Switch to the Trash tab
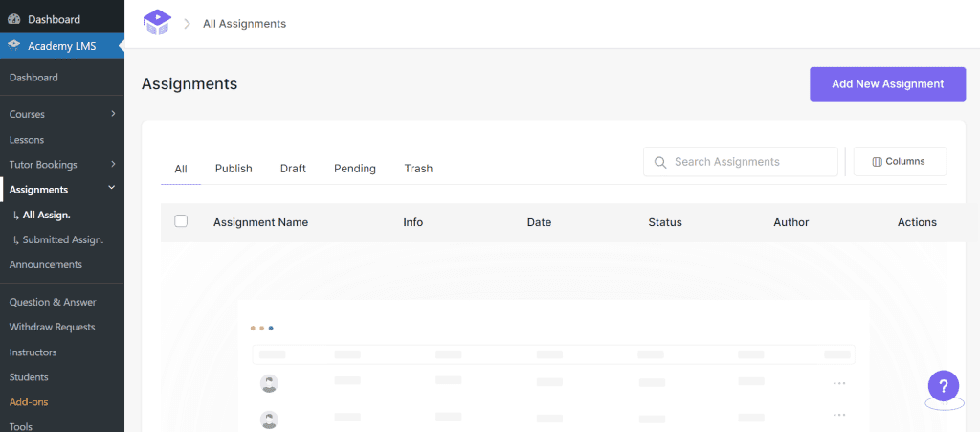This screenshot has width=980, height=432. [x=418, y=169]
